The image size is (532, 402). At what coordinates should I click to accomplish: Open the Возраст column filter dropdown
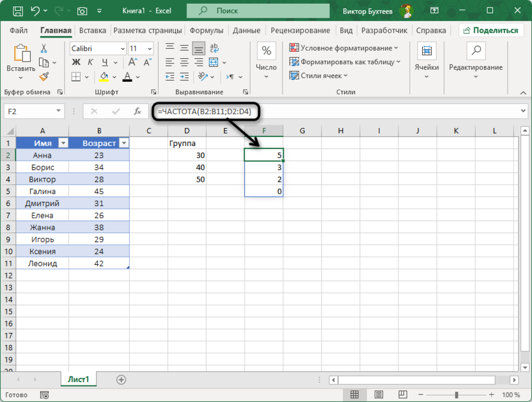(123, 143)
